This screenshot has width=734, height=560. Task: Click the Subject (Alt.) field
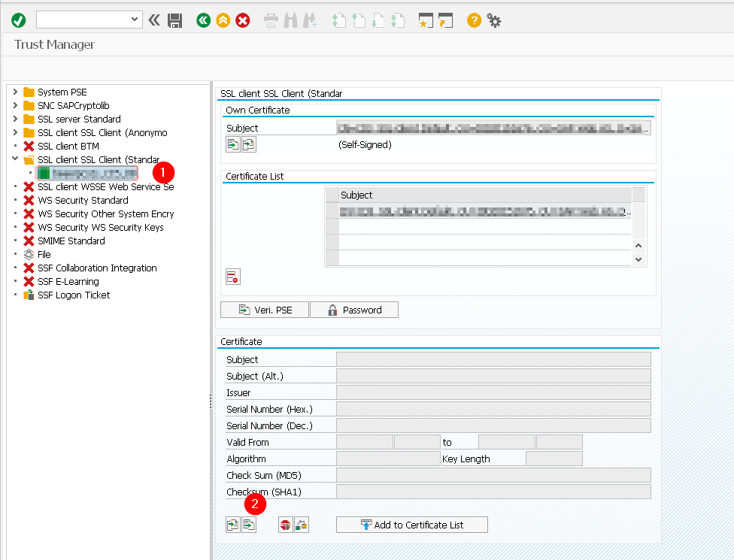[493, 376]
